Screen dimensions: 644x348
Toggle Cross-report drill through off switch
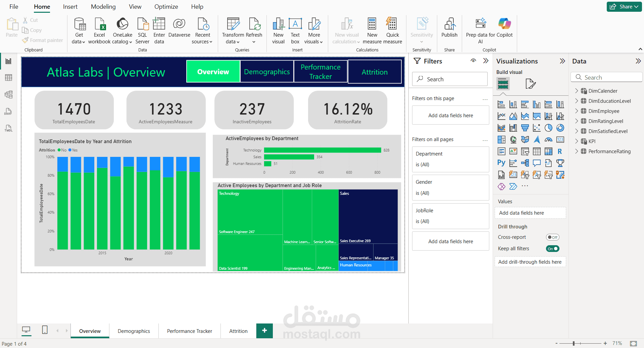pyautogui.click(x=552, y=237)
